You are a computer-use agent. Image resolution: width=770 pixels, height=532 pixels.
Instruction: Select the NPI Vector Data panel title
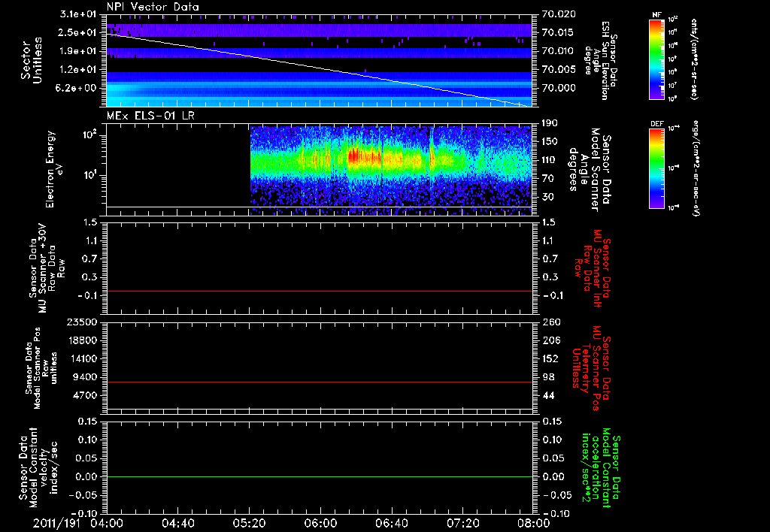pyautogui.click(x=153, y=7)
